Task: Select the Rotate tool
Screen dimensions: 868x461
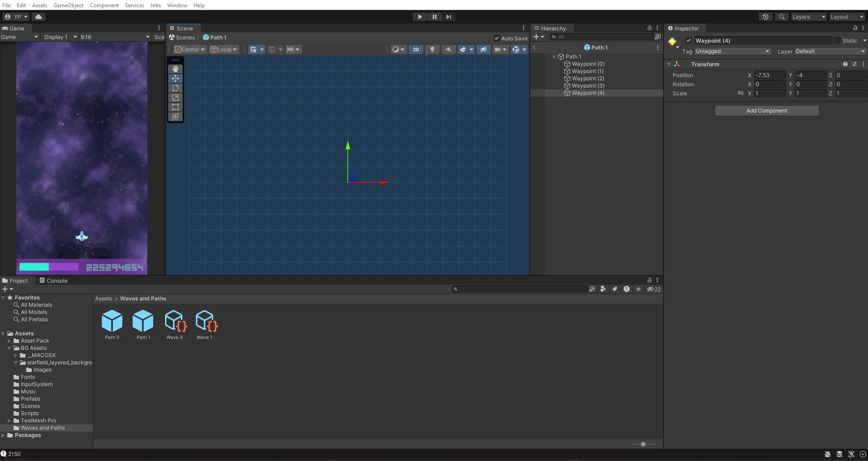Action: click(x=175, y=88)
